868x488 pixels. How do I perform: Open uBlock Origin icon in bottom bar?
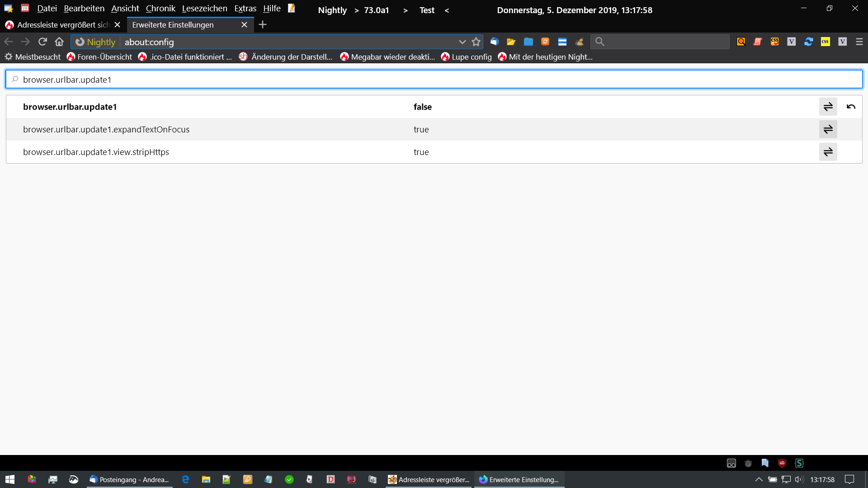[782, 463]
